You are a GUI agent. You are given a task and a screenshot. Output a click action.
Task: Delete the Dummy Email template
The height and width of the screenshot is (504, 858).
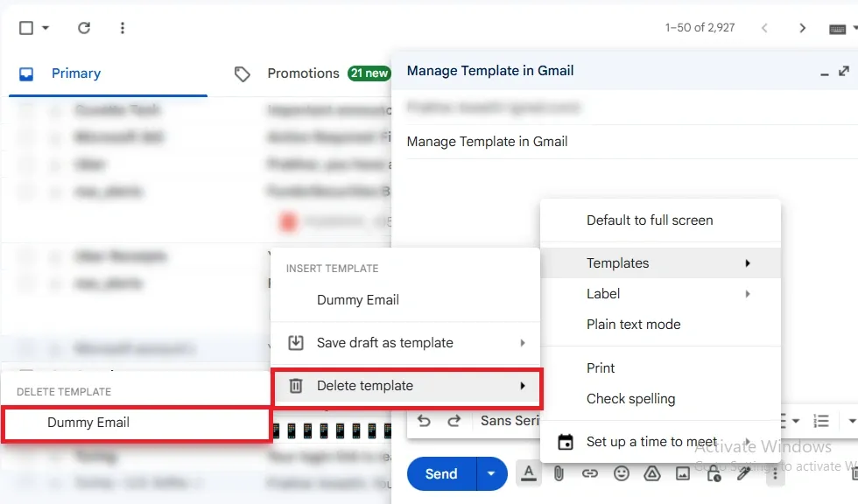pos(137,423)
